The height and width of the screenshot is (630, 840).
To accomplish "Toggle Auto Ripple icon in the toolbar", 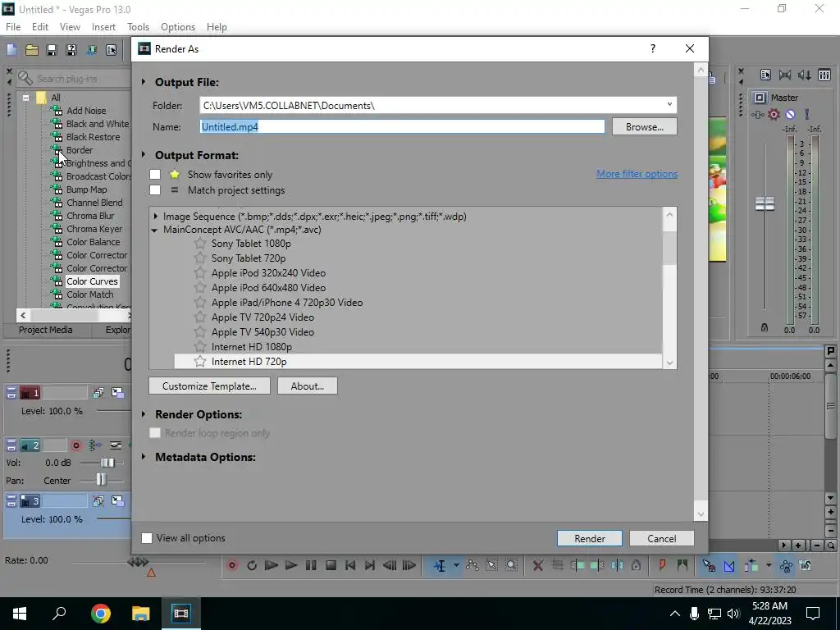I will point(751,565).
